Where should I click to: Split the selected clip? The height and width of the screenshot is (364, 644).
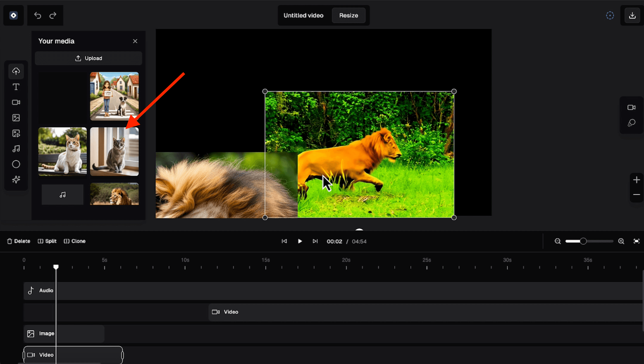click(47, 241)
